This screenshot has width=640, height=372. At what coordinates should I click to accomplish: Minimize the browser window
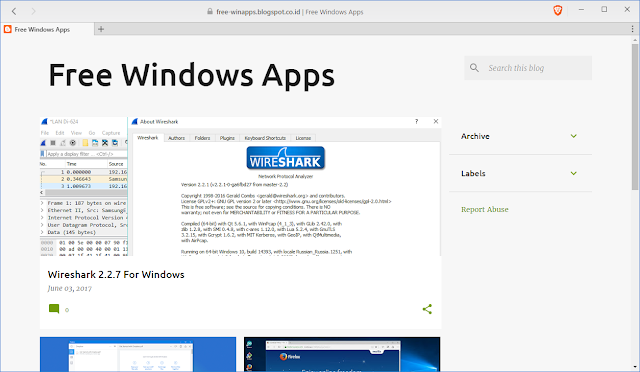click(x=581, y=10)
